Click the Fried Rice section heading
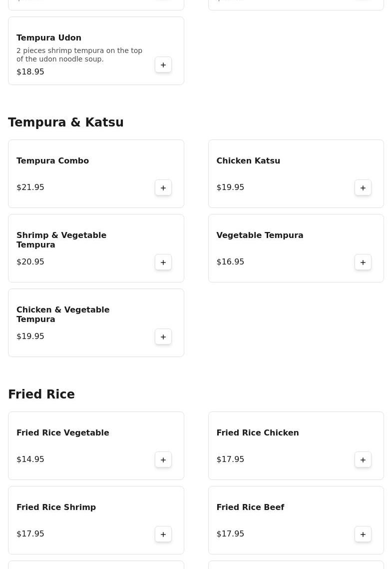 (41, 394)
